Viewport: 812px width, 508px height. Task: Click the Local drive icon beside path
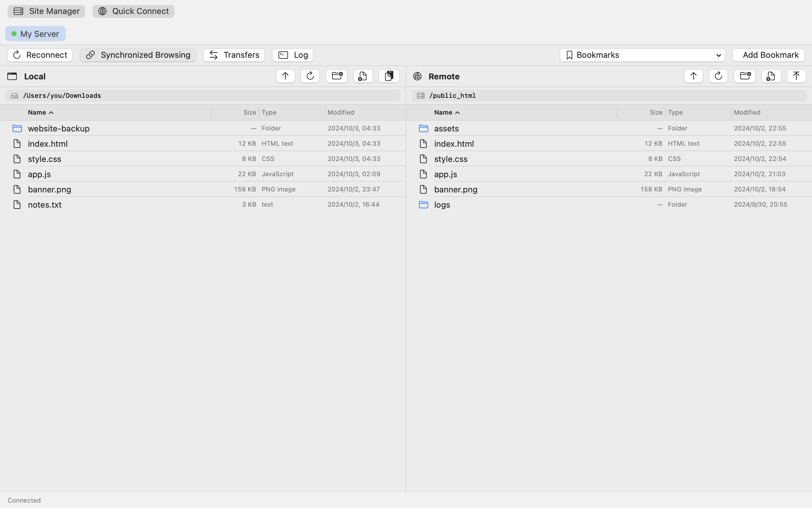(14, 96)
